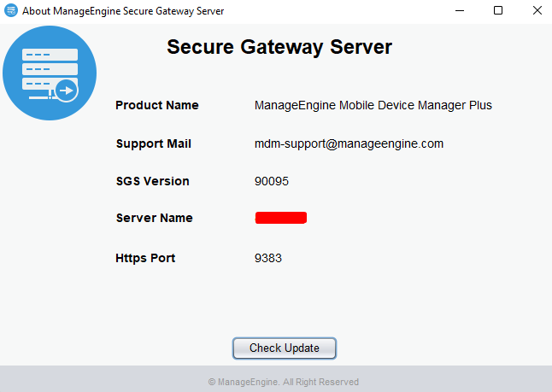Click the window title About ManageEngine Secure Gateway Server
The width and height of the screenshot is (552, 392).
click(x=123, y=11)
